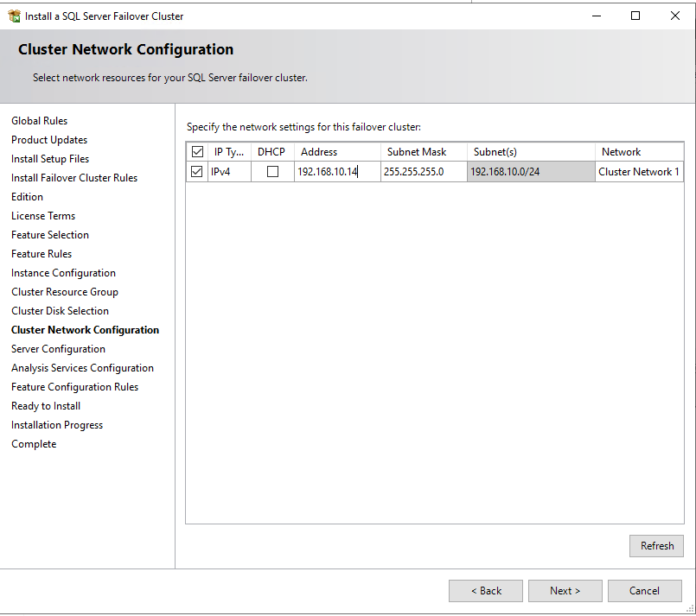Select the Product Updates step

pyautogui.click(x=49, y=140)
